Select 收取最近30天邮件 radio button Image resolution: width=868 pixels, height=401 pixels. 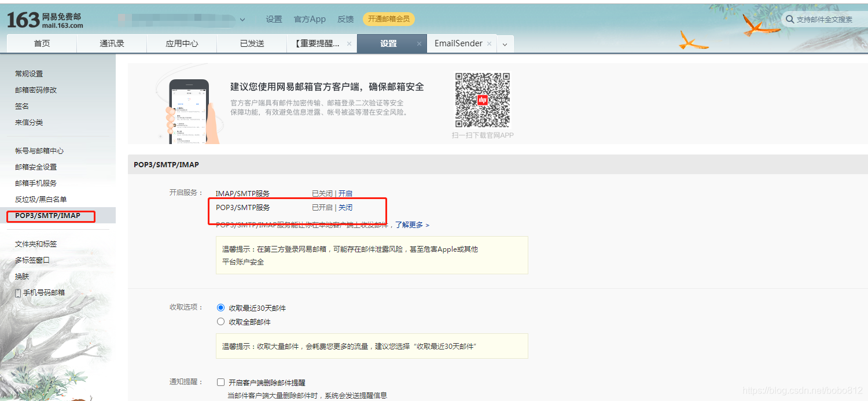220,308
